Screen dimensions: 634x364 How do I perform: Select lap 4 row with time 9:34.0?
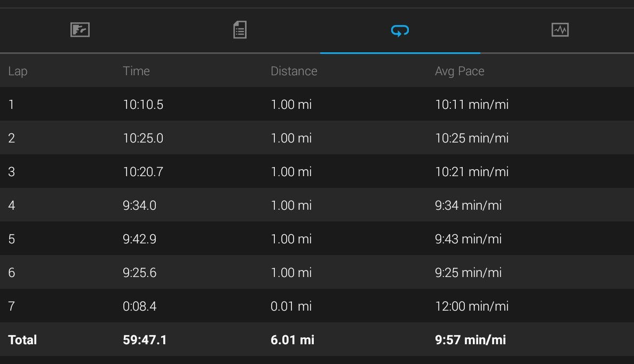[317, 204]
